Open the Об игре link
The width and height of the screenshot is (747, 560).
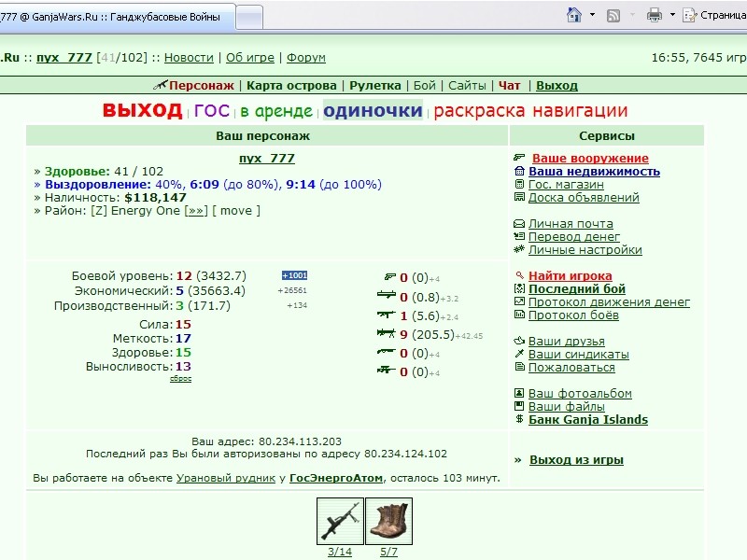pos(250,58)
